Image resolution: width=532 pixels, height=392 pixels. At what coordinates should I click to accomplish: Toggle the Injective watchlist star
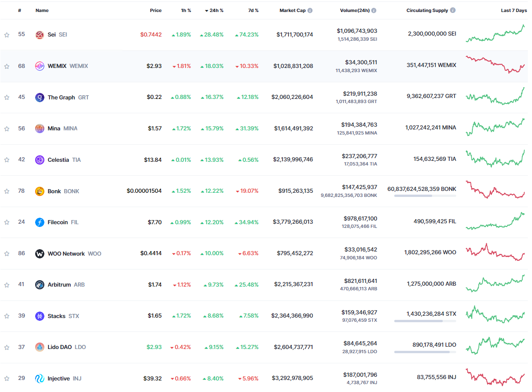(x=7, y=379)
